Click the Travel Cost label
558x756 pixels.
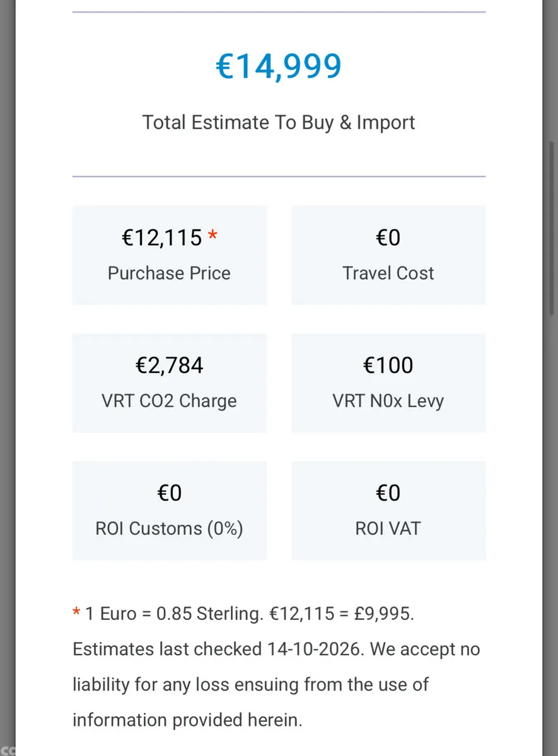pos(388,273)
